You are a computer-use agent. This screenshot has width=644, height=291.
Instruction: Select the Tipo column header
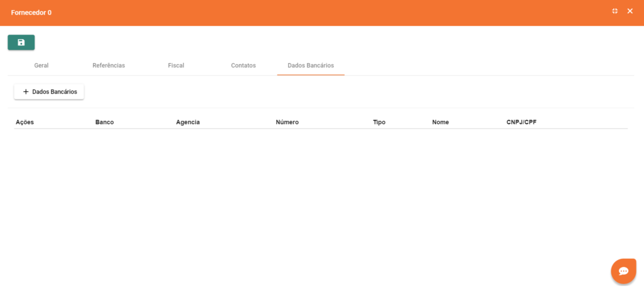click(x=379, y=122)
